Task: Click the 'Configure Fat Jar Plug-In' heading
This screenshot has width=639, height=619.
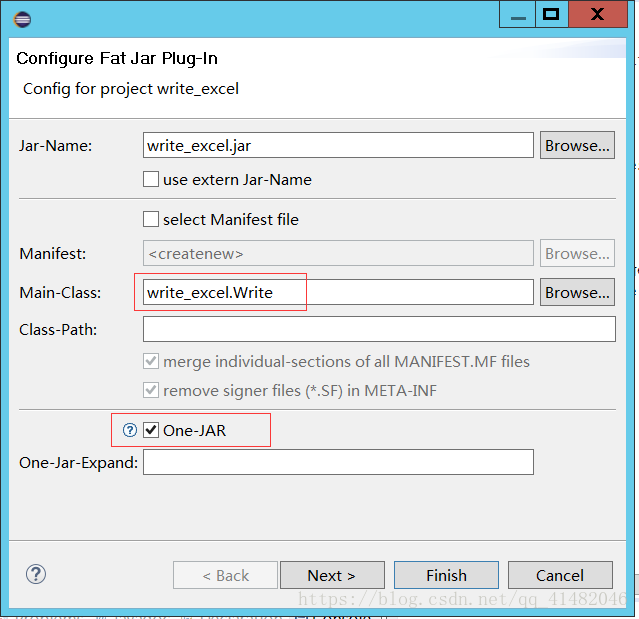Action: [x=117, y=59]
